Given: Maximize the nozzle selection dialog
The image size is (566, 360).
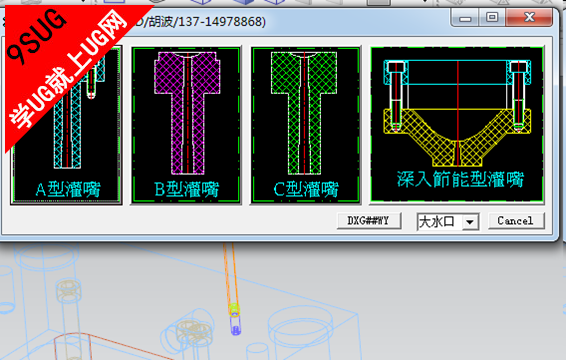Looking at the screenshot, I should pos(492,17).
